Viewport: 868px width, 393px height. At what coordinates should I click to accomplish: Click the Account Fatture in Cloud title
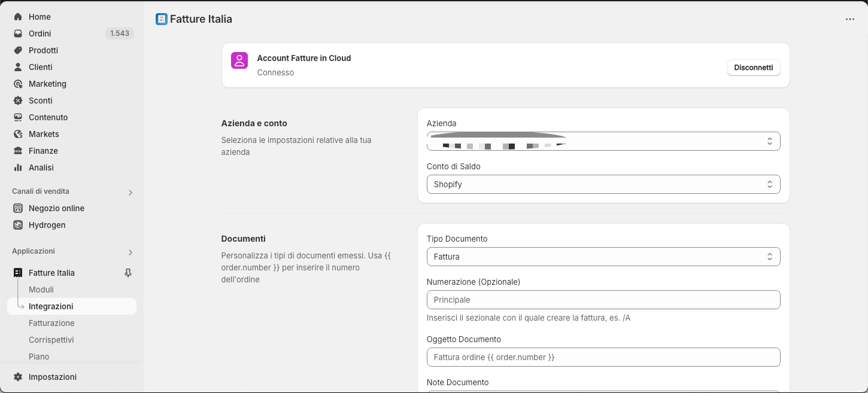pos(304,58)
